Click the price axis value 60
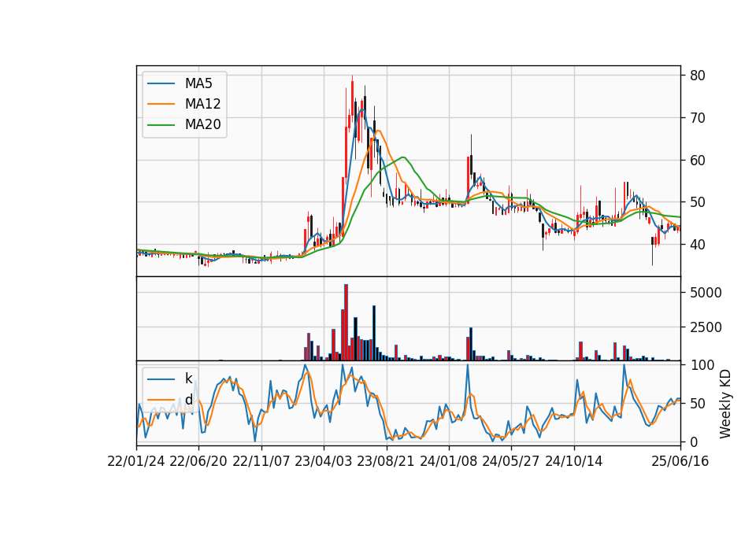Viewport: 756px width, 543px height. click(x=698, y=161)
